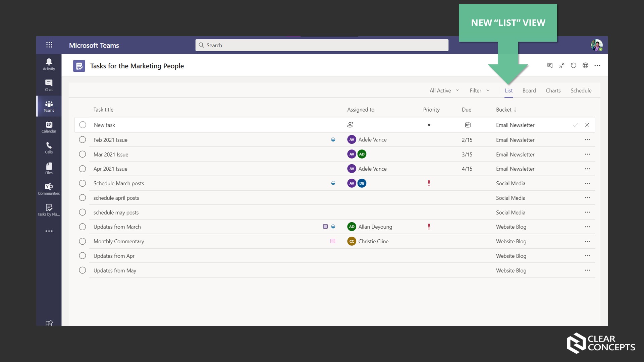This screenshot has width=644, height=362.
Task: Mark schedule may posts as complete
Action: 83,212
